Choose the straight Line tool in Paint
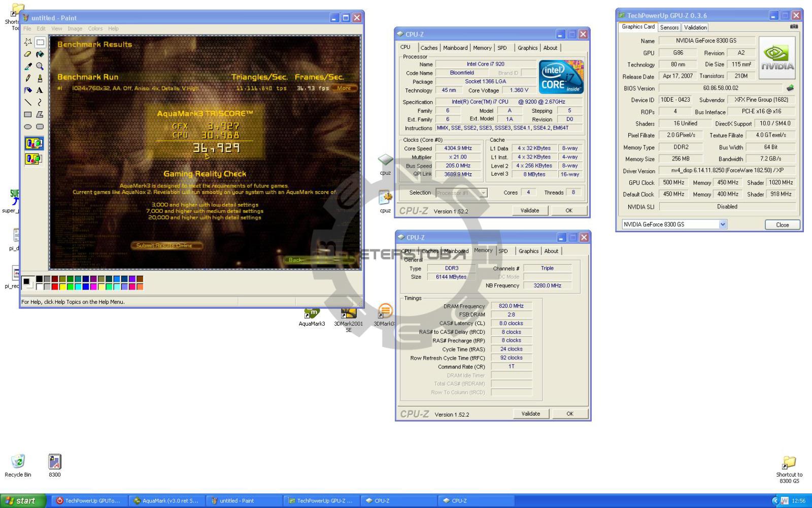 pyautogui.click(x=28, y=102)
